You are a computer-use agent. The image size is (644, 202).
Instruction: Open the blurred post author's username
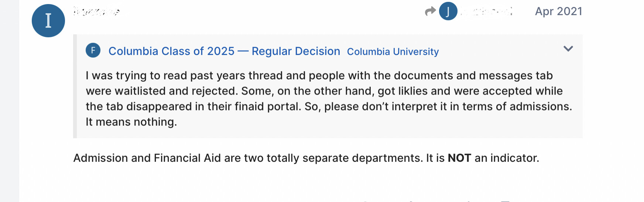[x=96, y=11]
